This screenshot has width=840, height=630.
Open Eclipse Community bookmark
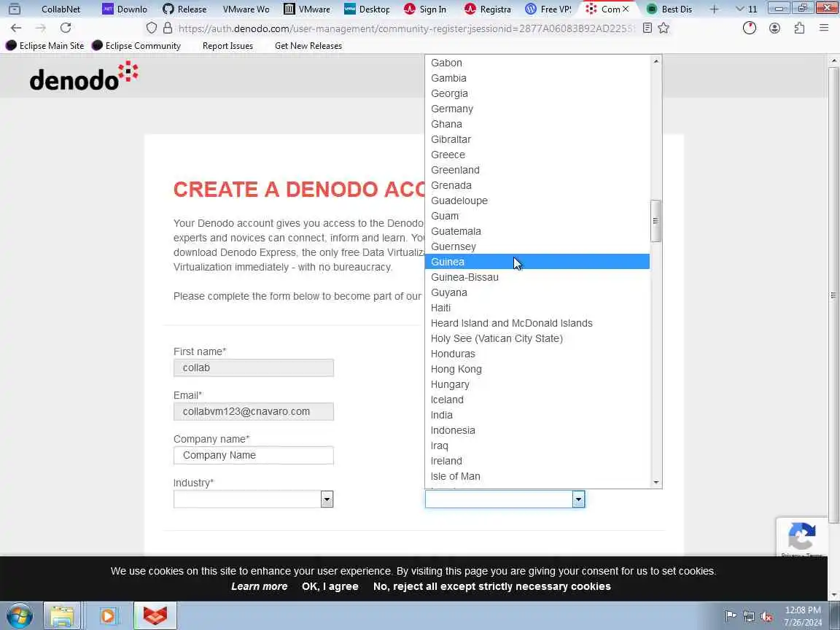(136, 45)
